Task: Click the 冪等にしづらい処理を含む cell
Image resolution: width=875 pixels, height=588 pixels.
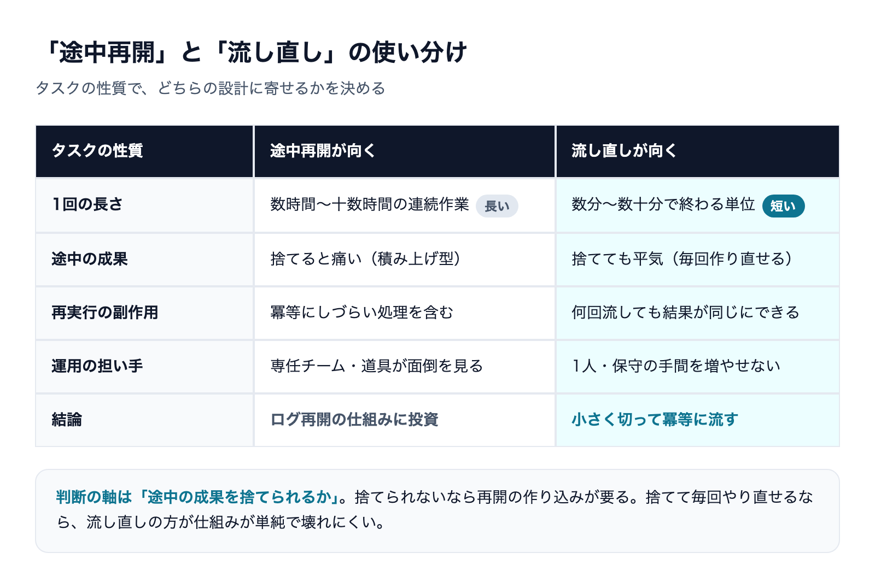Action: click(x=405, y=313)
